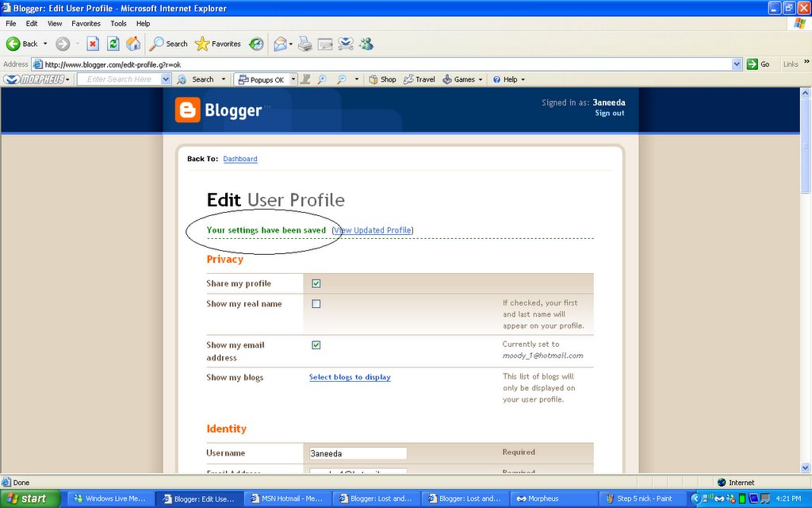Open the View Updated Profile link
This screenshot has height=508, width=812.
[x=373, y=230]
